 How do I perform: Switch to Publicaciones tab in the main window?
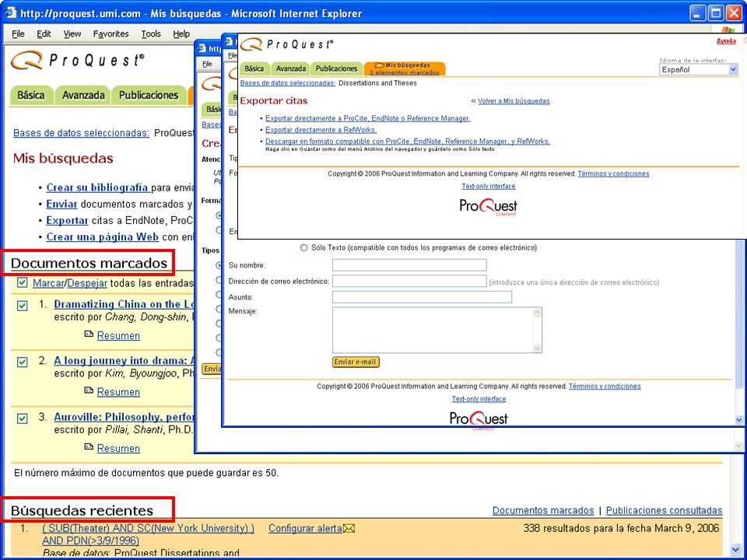pyautogui.click(x=149, y=95)
